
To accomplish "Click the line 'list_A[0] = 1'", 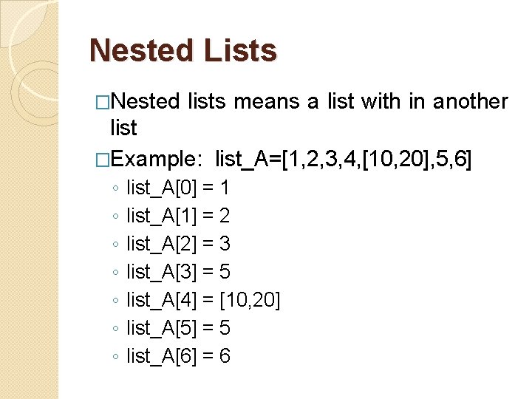I will tap(178, 188).
